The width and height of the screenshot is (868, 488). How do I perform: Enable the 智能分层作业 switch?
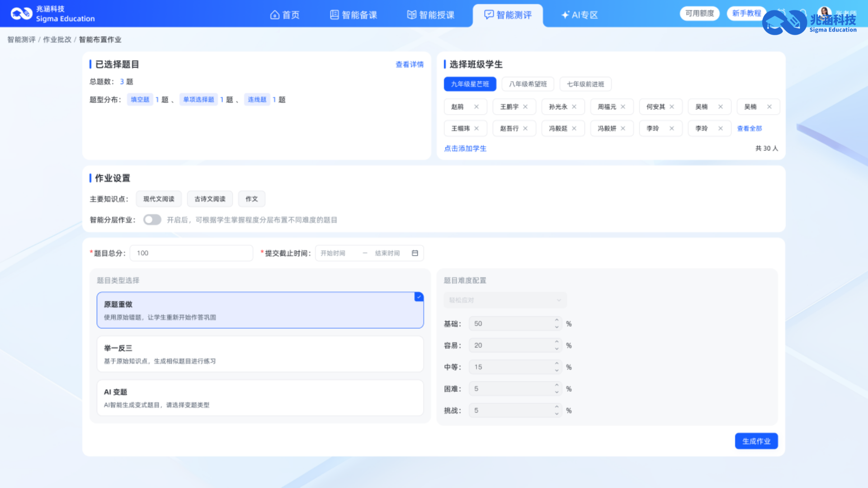pyautogui.click(x=152, y=220)
